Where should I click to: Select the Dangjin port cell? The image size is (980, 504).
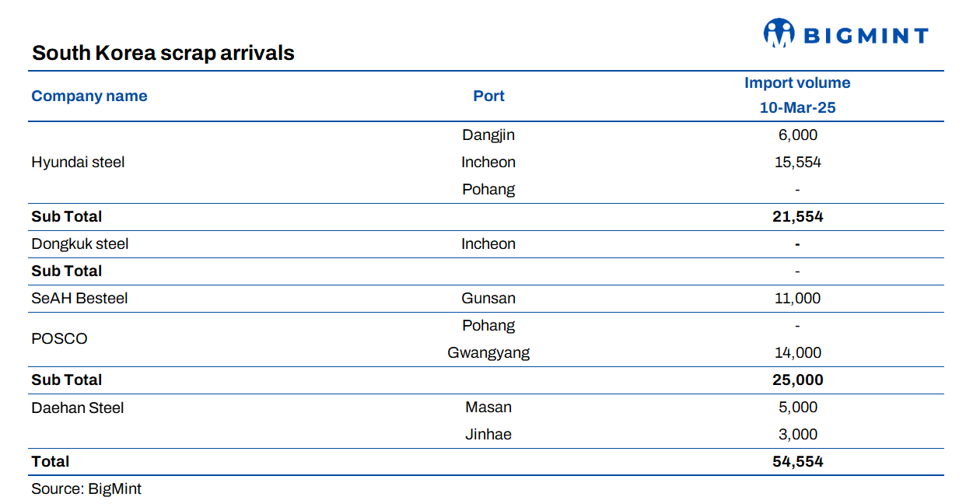pyautogui.click(x=488, y=135)
